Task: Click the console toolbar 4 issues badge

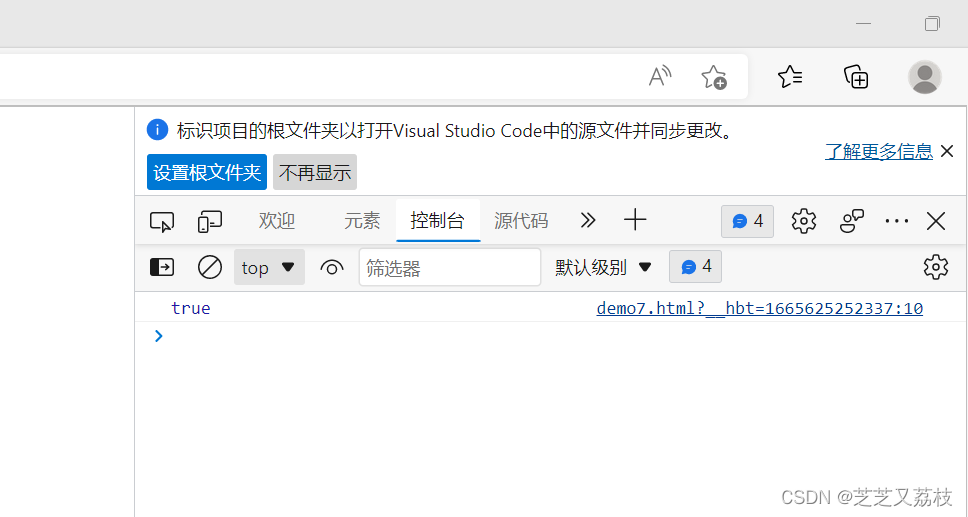Action: click(x=695, y=266)
